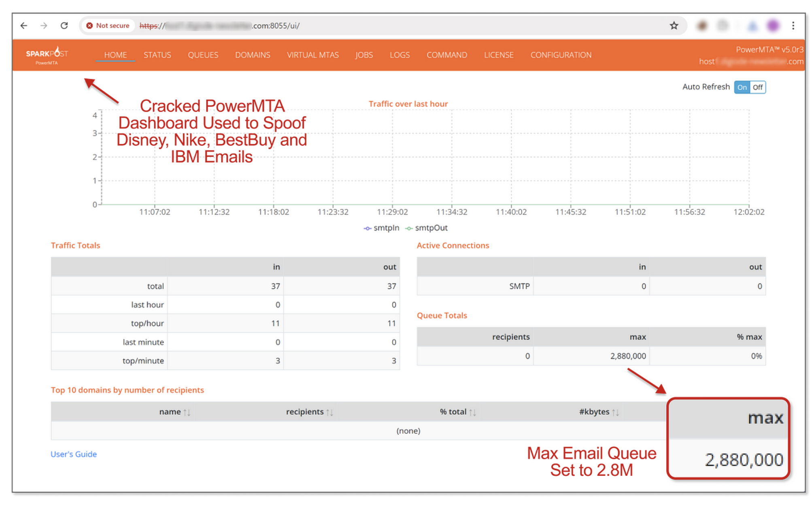Click the Top 10 domains heading
Image resolution: width=812 pixels, height=505 pixels.
pyautogui.click(x=127, y=390)
